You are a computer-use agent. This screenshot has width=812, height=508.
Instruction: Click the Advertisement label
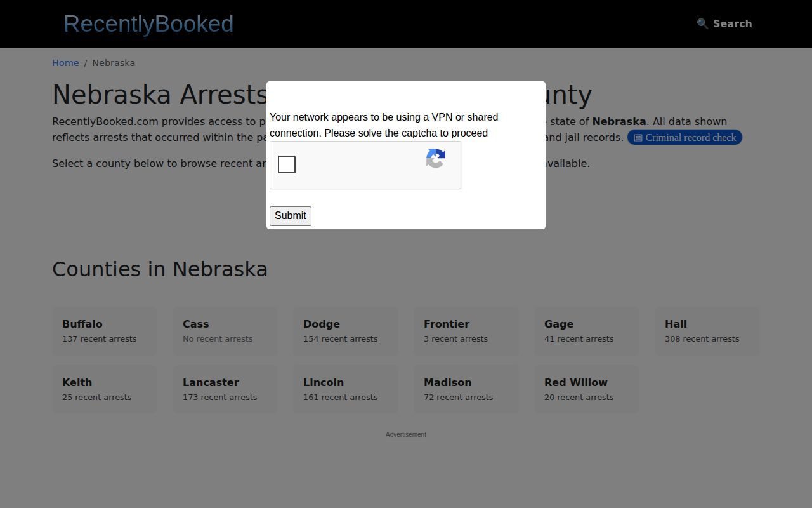point(406,434)
